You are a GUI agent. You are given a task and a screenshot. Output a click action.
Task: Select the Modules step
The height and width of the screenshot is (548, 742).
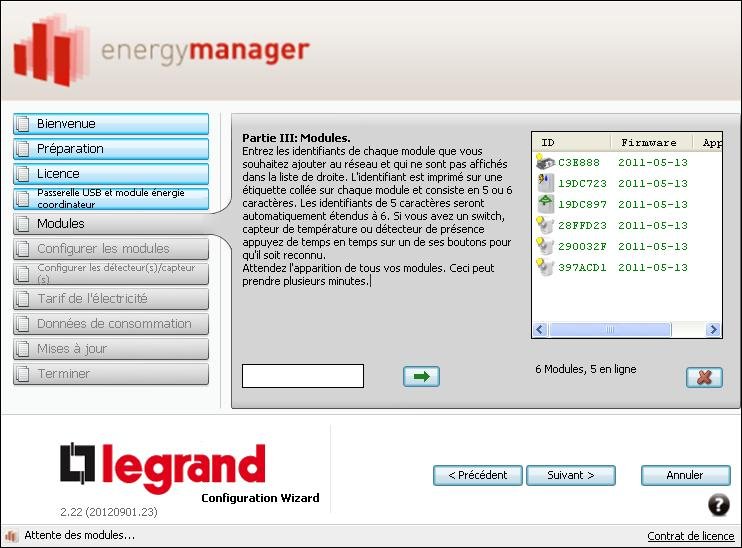111,224
